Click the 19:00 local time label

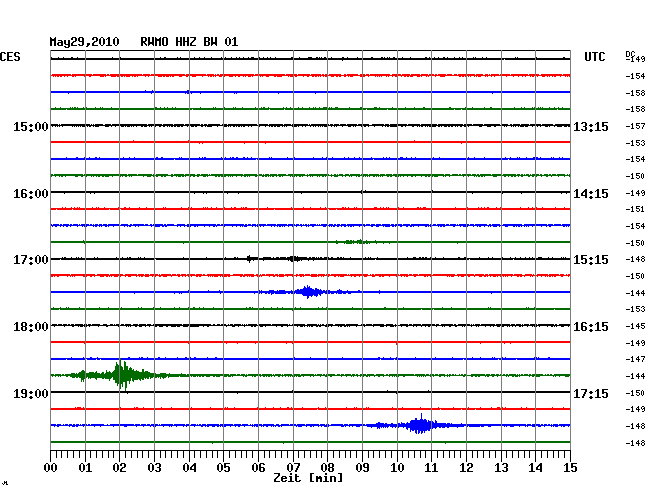click(31, 393)
